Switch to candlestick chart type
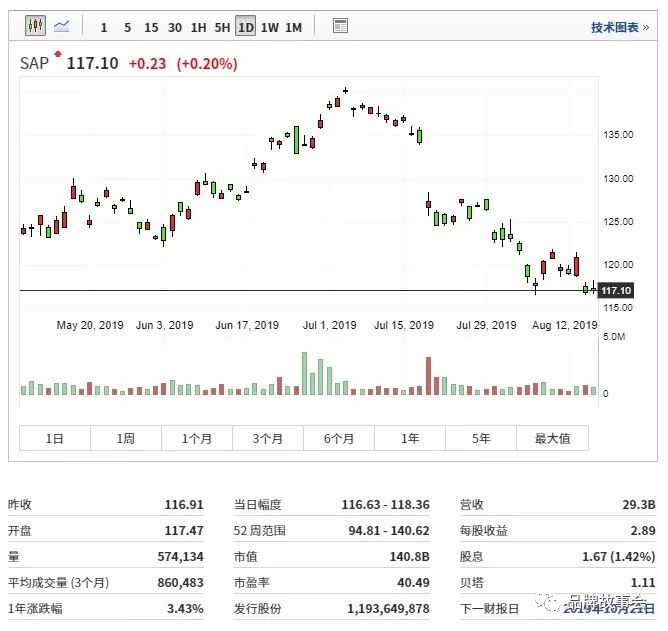 35,26
